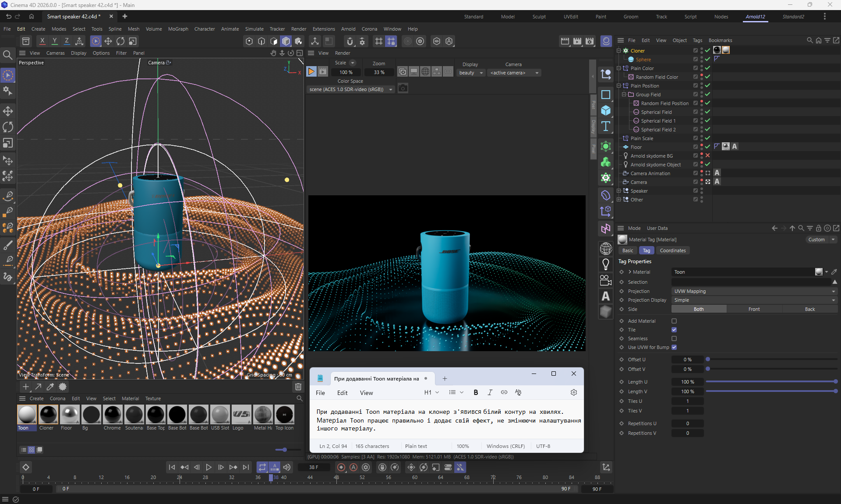Click the Text spline tool icon
This screenshot has height=504, width=841.
tap(606, 127)
